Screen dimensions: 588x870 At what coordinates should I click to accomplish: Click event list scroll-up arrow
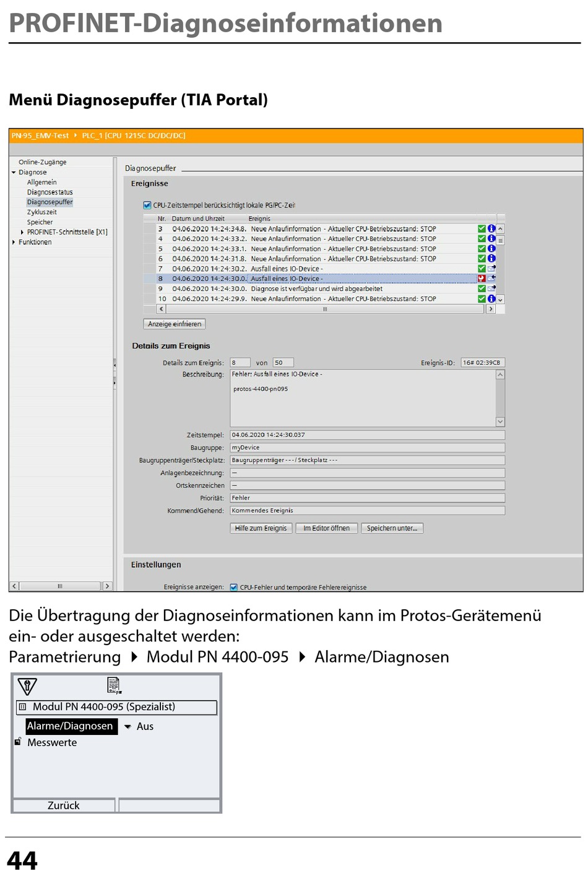click(x=501, y=229)
